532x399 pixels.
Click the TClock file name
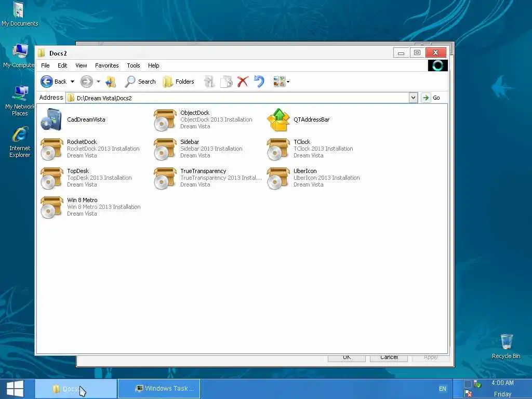[302, 142]
